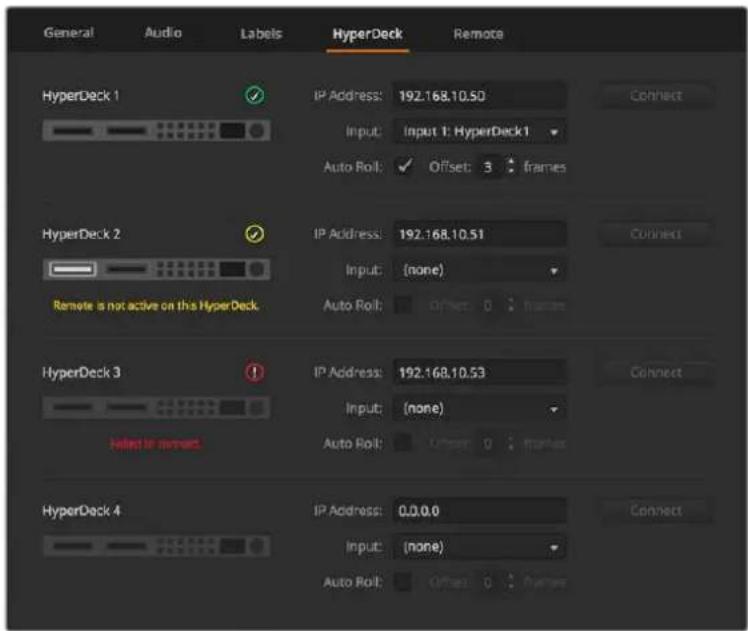Uncheck Auto Roll for HyperDeck 1
This screenshot has width=748, height=631.
[x=404, y=166]
